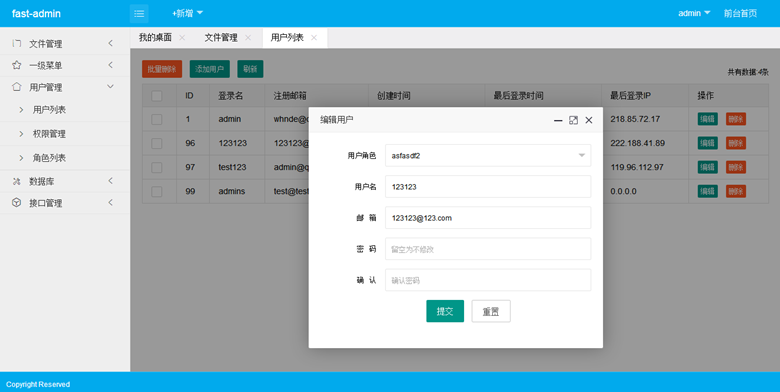The image size is (780, 392).
Task: Click chevron arrow before 用户列表 in sidebar
Action: [21, 109]
